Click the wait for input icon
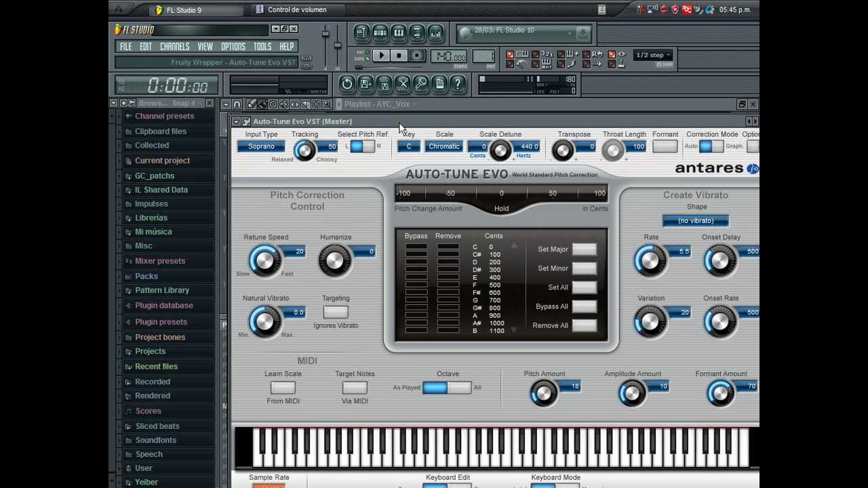The image size is (868, 488). point(547,64)
